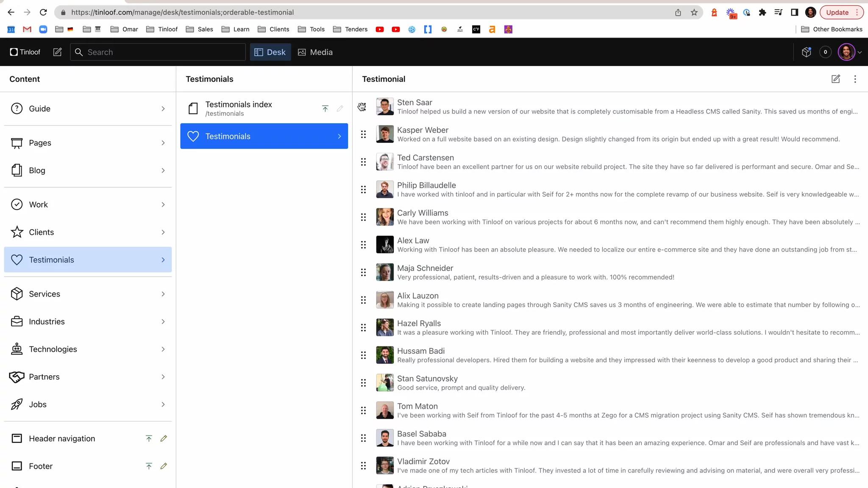Reload the page with browser refresh button

coord(43,12)
